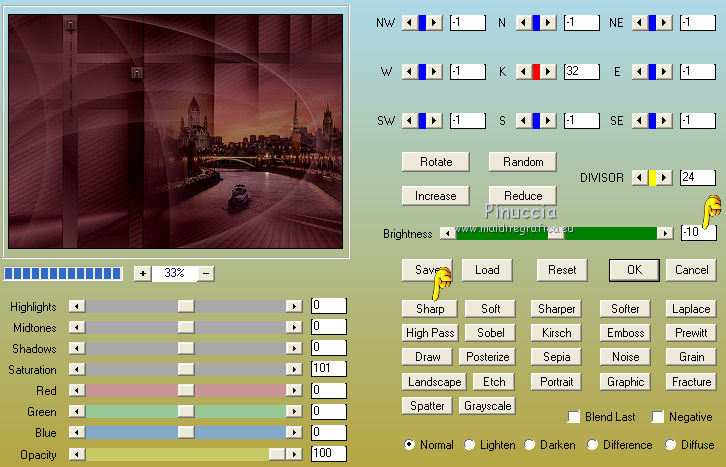Apply the Sharp preset
726x467 pixels.
click(430, 309)
